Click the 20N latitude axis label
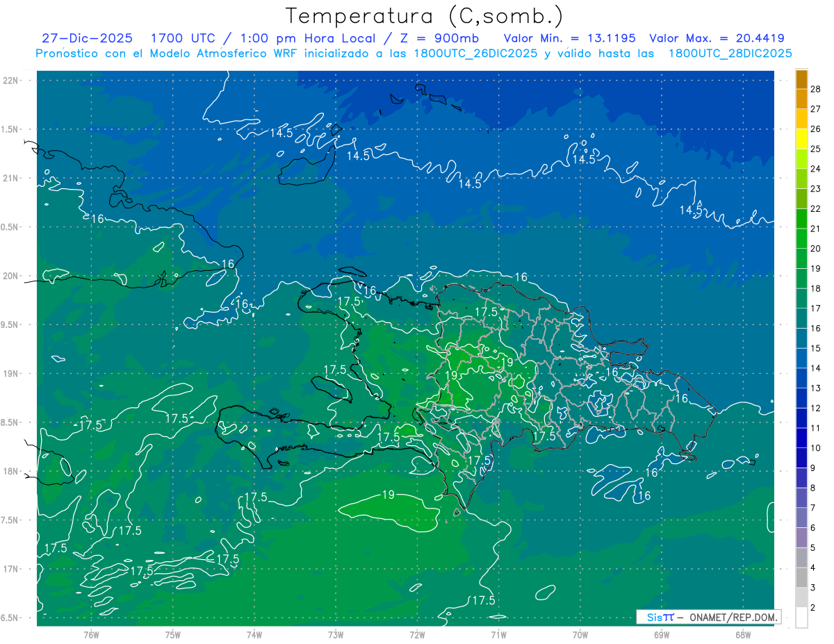 click(12, 276)
